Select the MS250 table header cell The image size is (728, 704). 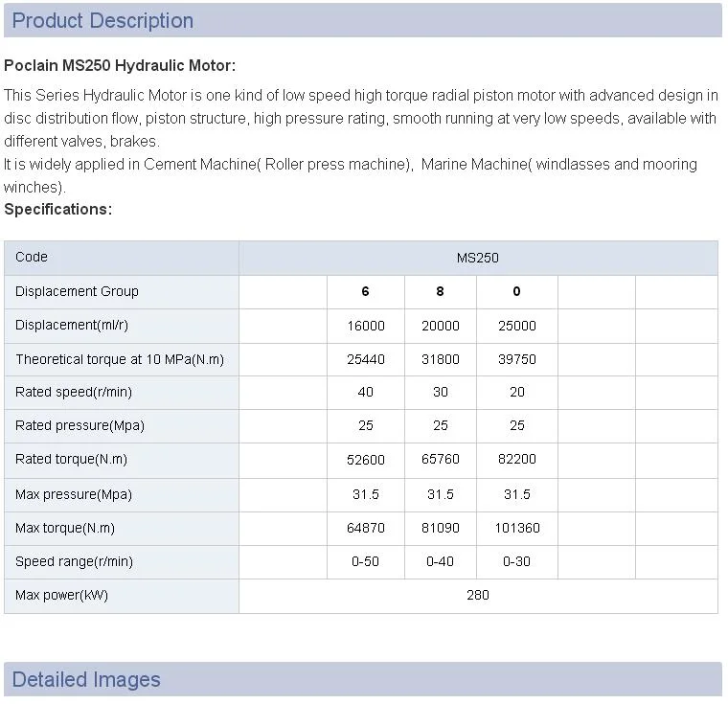tap(478, 258)
